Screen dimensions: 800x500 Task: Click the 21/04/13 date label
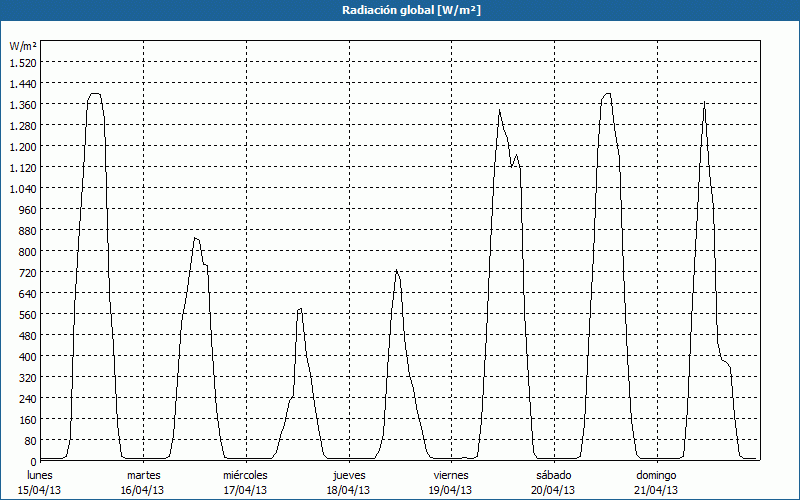pyautogui.click(x=656, y=490)
